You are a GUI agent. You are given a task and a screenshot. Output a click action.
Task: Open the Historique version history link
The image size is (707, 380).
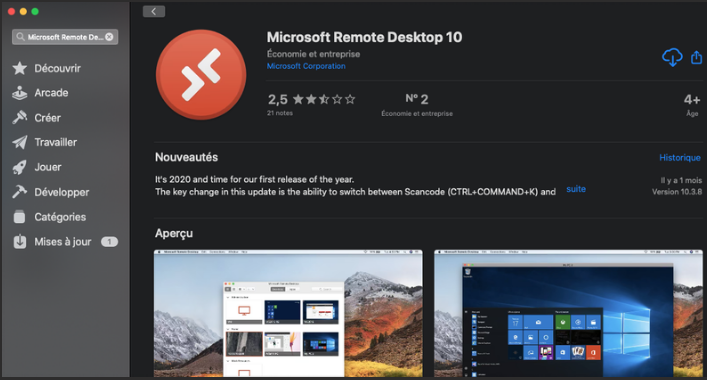pyautogui.click(x=679, y=158)
